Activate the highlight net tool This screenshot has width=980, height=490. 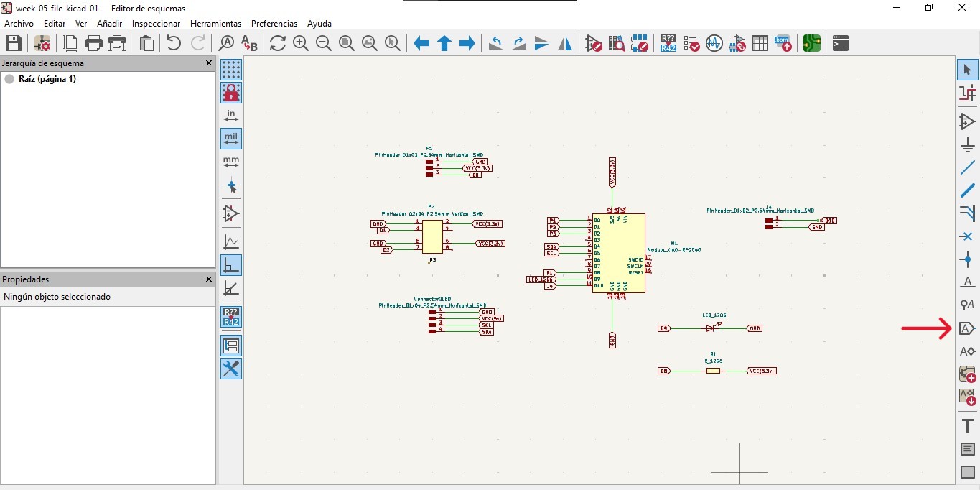pyautogui.click(x=967, y=93)
